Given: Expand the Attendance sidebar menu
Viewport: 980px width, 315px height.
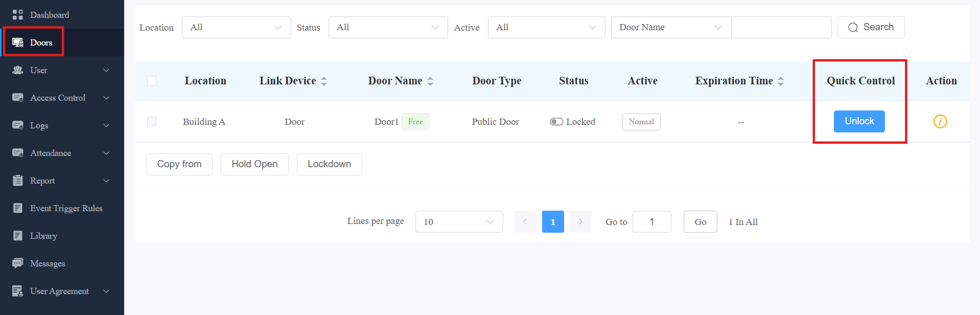Looking at the screenshot, I should (62, 153).
